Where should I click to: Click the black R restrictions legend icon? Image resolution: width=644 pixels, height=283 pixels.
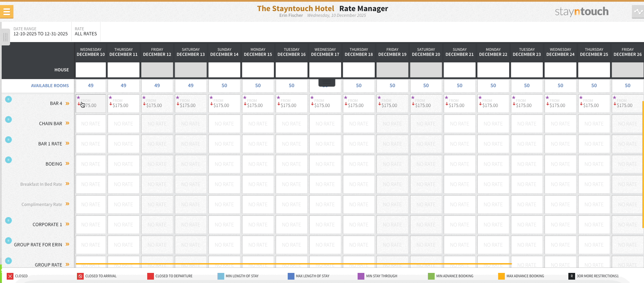click(x=572, y=276)
